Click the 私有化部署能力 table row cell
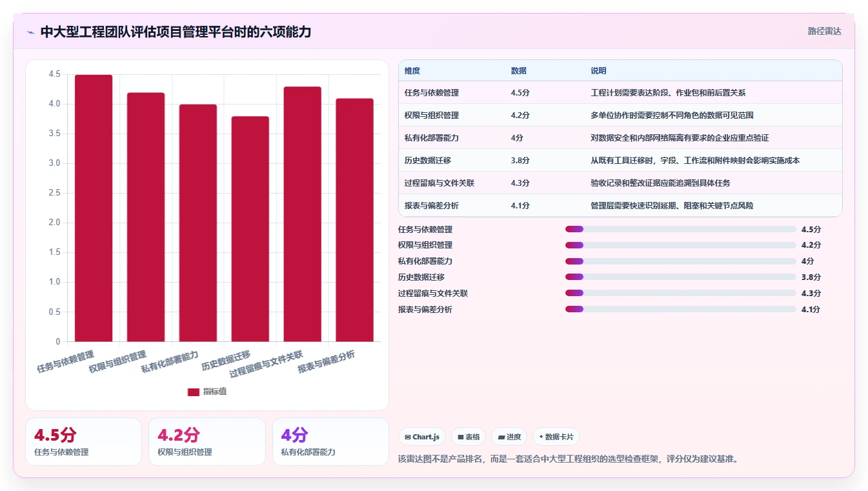 pos(432,138)
